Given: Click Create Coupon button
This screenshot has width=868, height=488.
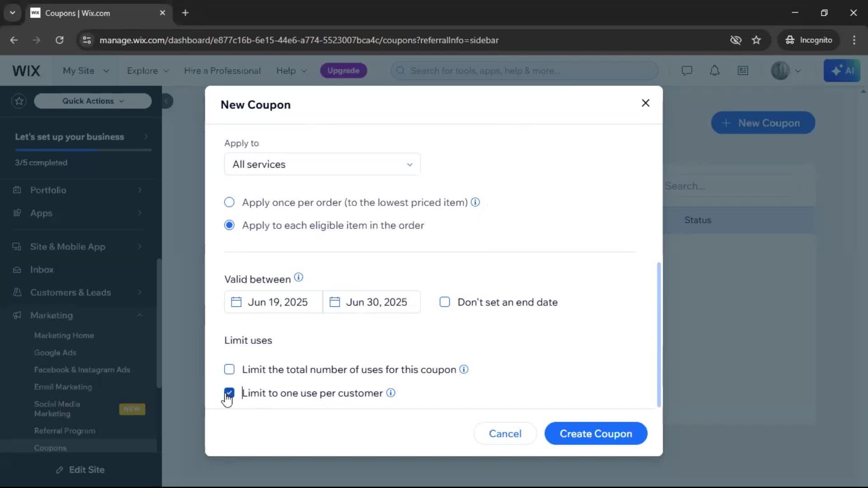Looking at the screenshot, I should tap(596, 433).
